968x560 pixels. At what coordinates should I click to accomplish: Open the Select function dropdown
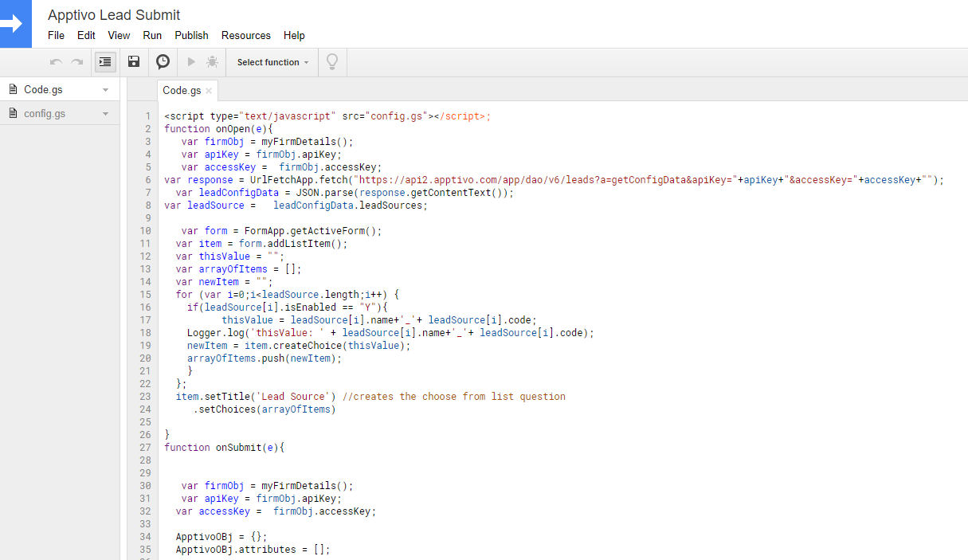point(272,61)
